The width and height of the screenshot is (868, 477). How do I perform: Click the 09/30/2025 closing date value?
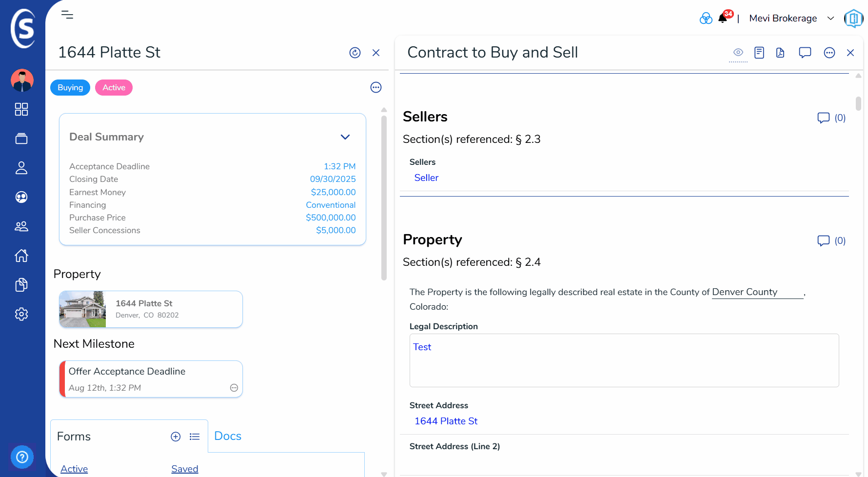pos(333,179)
